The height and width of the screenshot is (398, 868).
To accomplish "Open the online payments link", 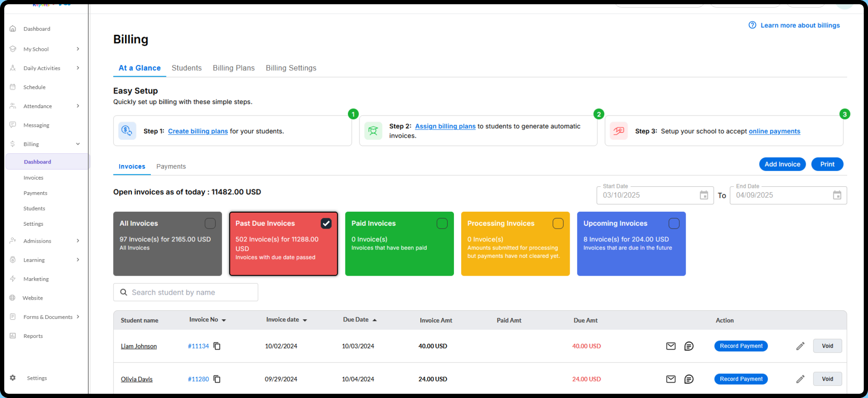I will pos(774,131).
